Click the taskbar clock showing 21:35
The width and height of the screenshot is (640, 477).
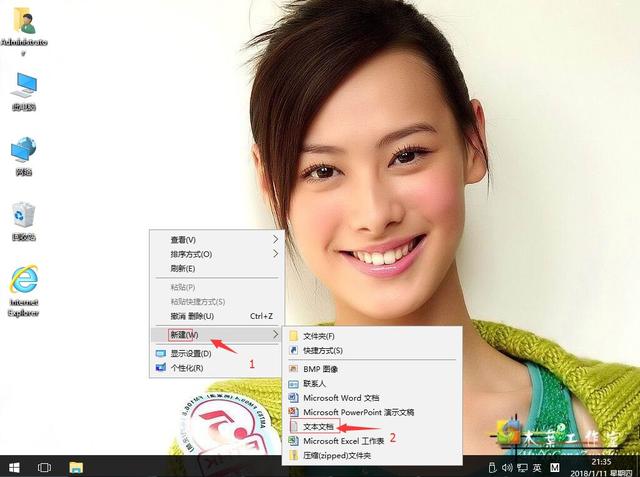[603, 466]
